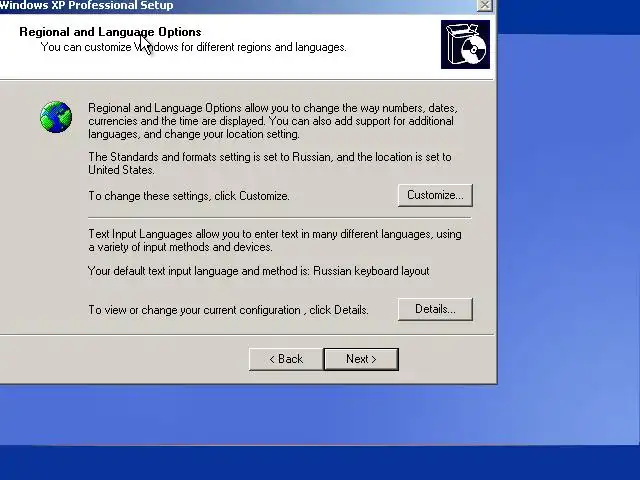The image size is (640, 480).
Task: Select the 'Regional and Language Options' heading
Action: (110, 32)
